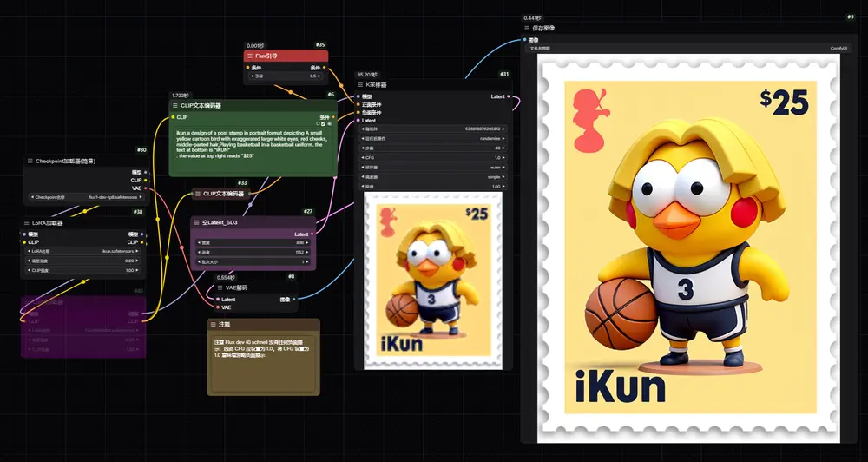Image resolution: width=868 pixels, height=462 pixels.
Task: Increase 引导 value with right arrow
Action: click(320, 76)
